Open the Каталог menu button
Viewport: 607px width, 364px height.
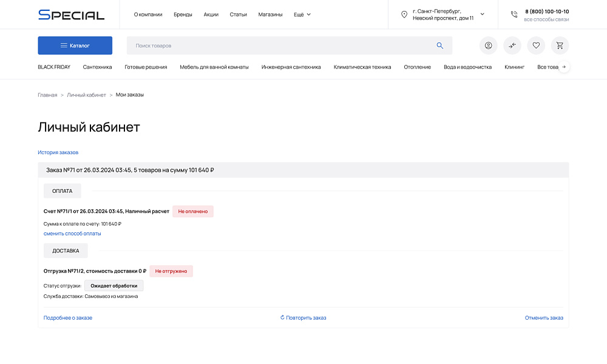[75, 45]
